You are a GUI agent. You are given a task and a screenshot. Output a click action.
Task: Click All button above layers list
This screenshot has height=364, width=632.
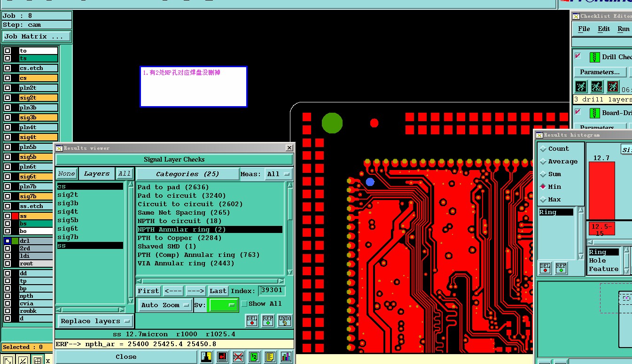(x=125, y=174)
